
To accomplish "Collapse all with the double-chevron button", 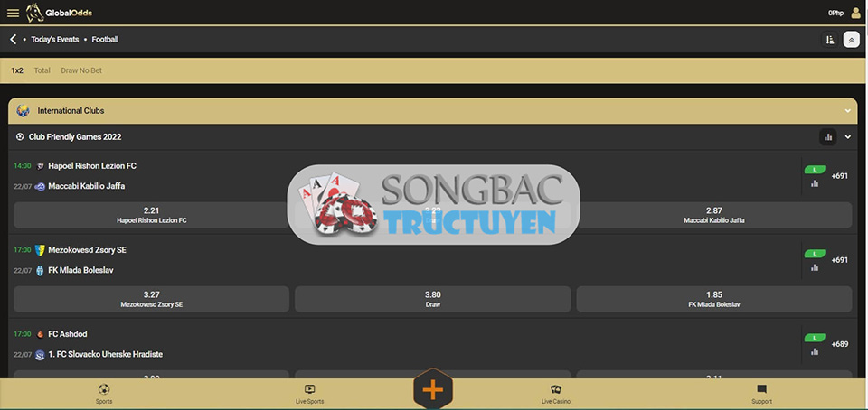I will 852,40.
